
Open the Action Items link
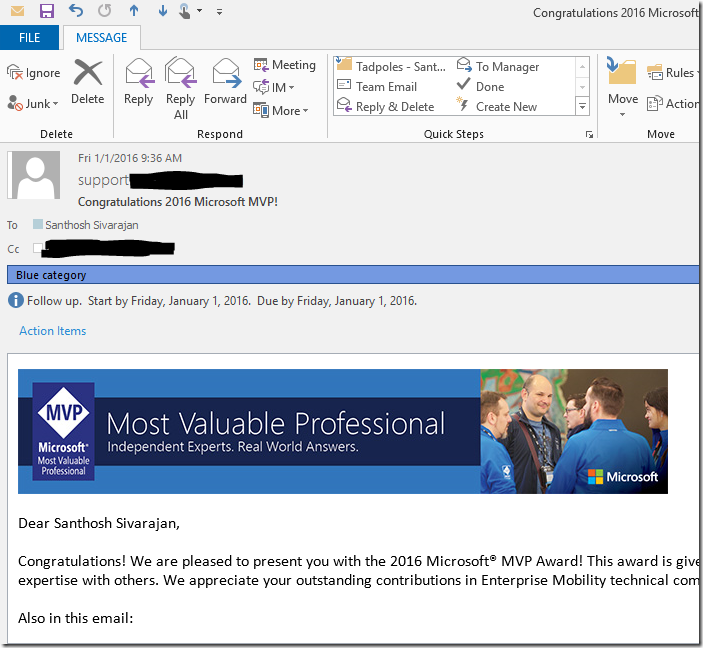pyautogui.click(x=52, y=331)
